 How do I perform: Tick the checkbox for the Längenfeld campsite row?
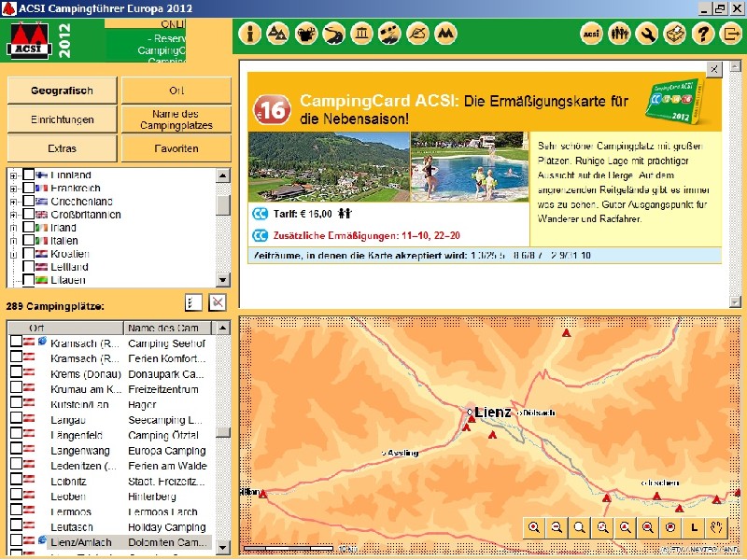tap(16, 436)
